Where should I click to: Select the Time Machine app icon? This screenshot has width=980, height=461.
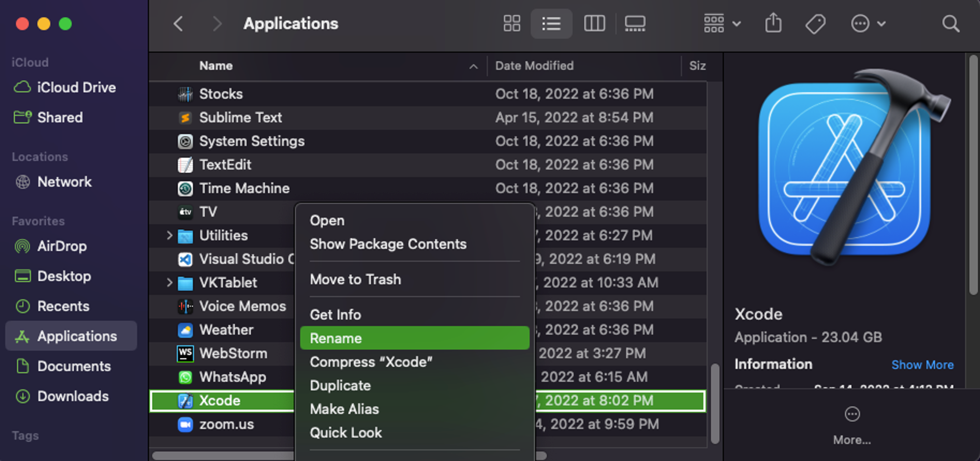coord(185,188)
